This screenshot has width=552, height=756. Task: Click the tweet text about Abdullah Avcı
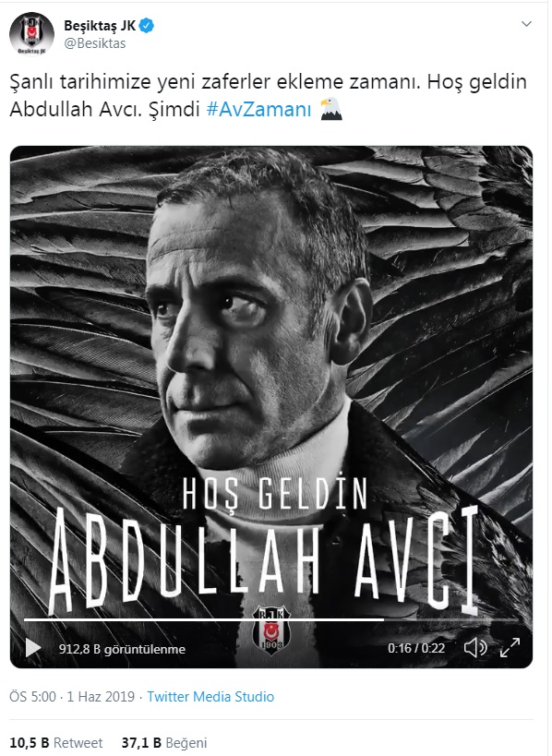268,95
